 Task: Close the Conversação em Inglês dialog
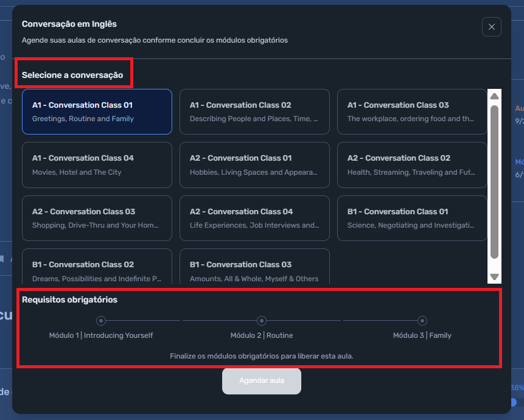[491, 27]
